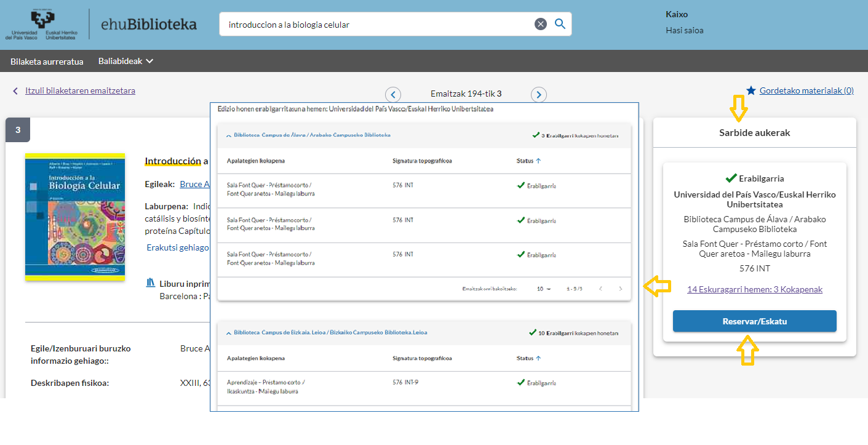The width and height of the screenshot is (868, 445).
Task: Open Bilaketa aurreratua advanced search
Action: pos(47,61)
